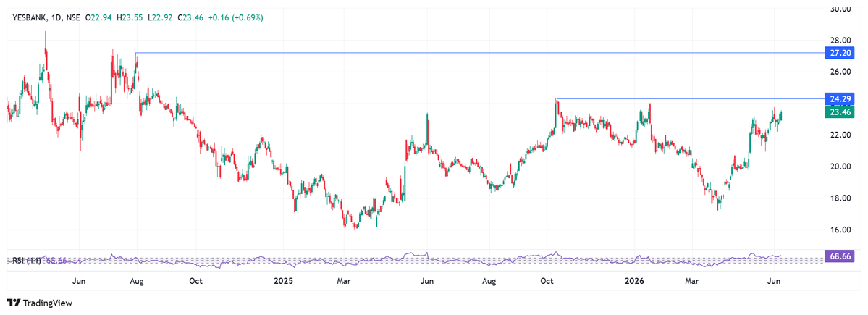Click the 26.00 price axis label
The width and height of the screenshot is (868, 315).
point(841,72)
